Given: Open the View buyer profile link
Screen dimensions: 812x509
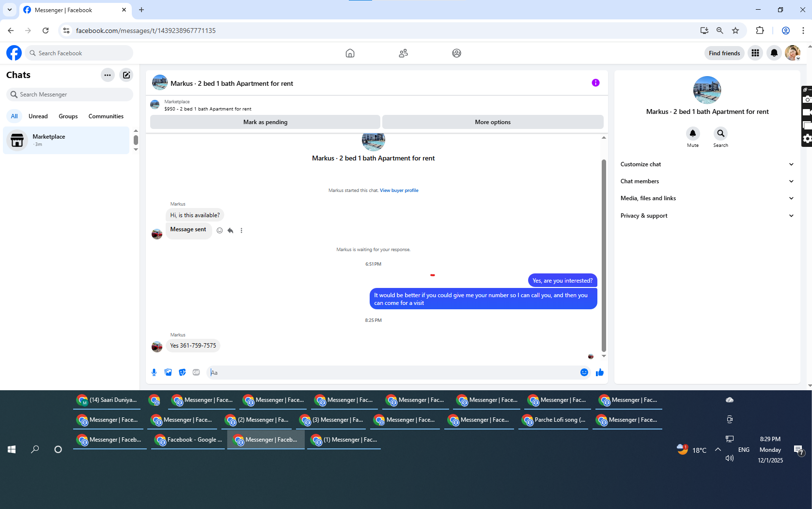Looking at the screenshot, I should [x=399, y=191].
